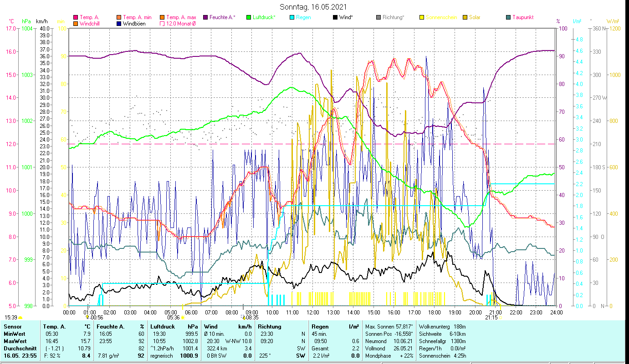Select the 'Max. Sonnen' label
The width and height of the screenshot is (629, 364).
coord(379,326)
